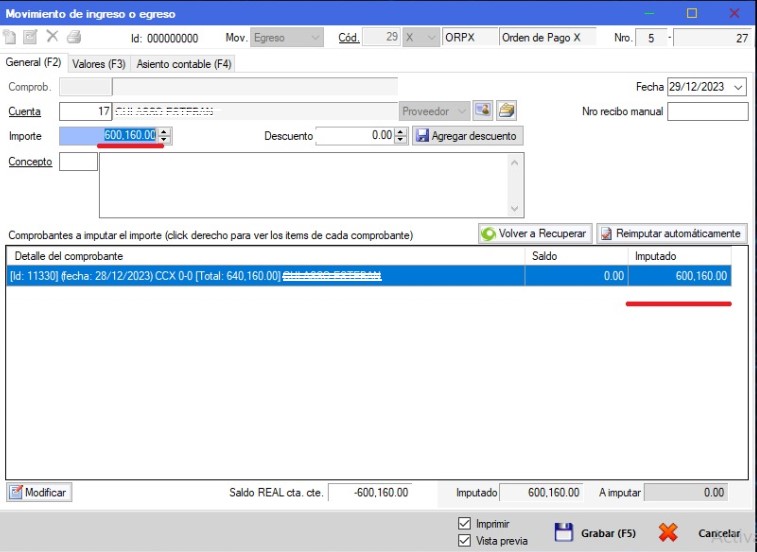
Task: Click the printer toolbar icon
Action: pos(73,38)
